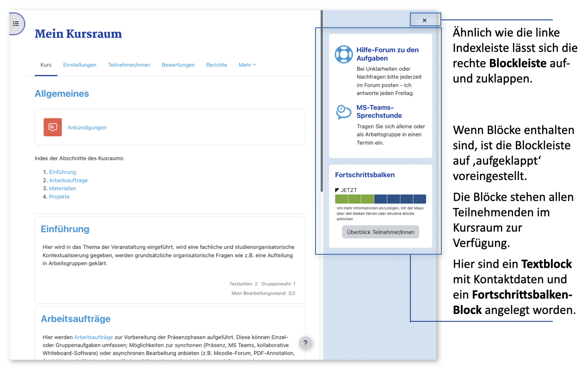Follow the Materialien index link
Screen dimensions: 588x375
click(62, 189)
